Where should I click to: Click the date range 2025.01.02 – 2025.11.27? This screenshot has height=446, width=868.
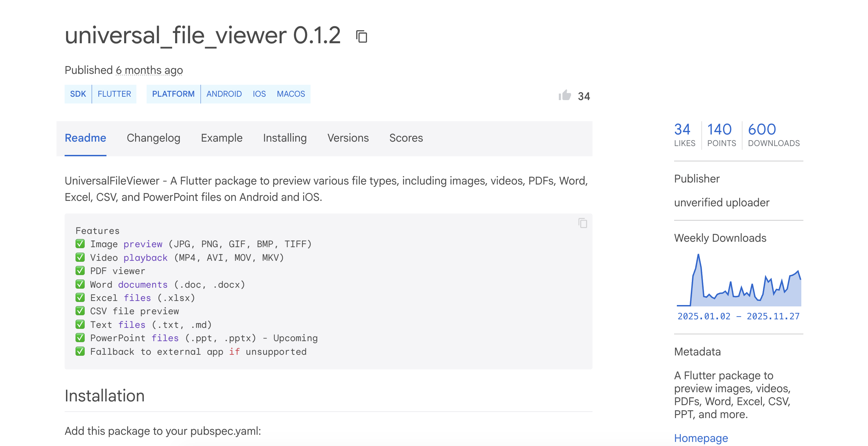click(738, 316)
